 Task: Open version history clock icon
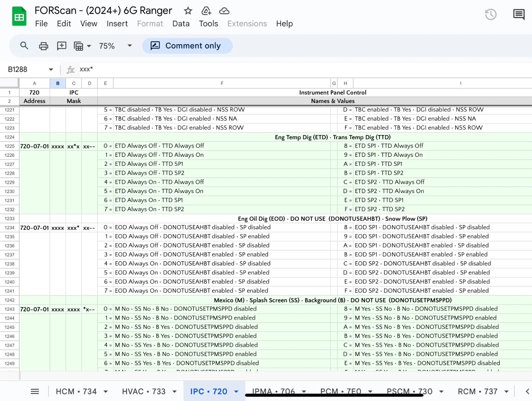[490, 14]
